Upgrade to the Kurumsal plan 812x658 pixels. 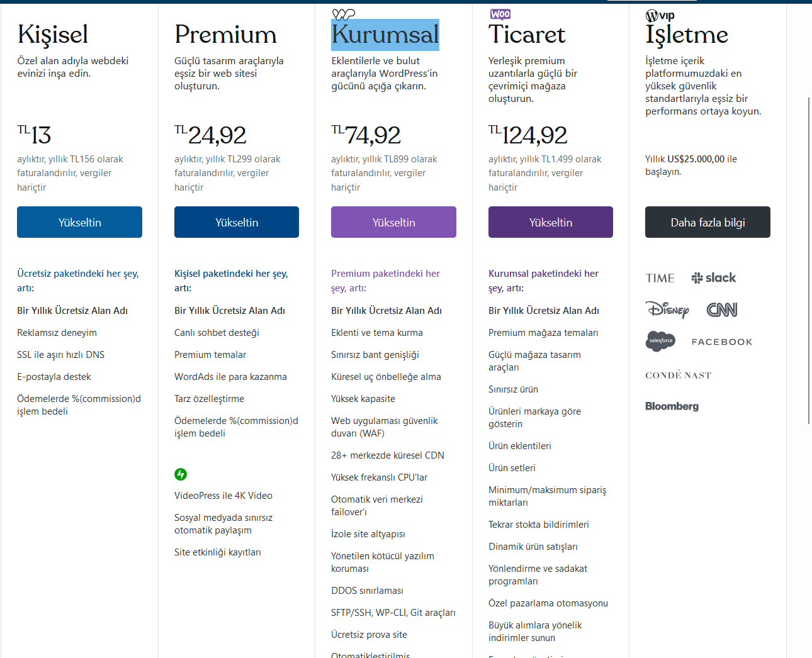[393, 222]
